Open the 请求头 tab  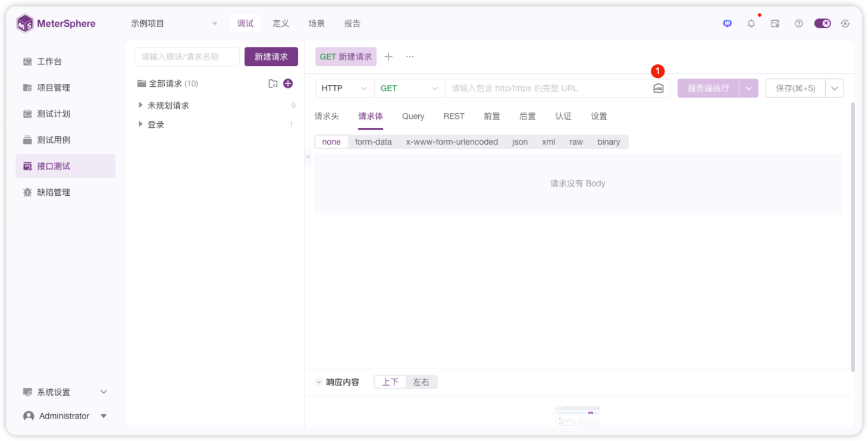(327, 116)
